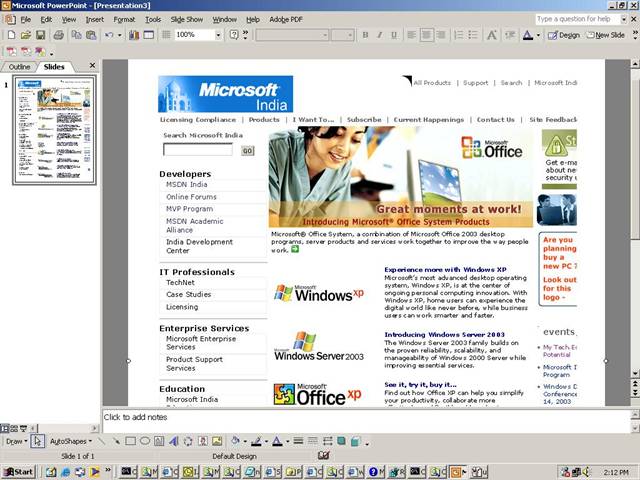
Task: Expand the Undo history dropdown arrow
Action: pyautogui.click(x=120, y=35)
